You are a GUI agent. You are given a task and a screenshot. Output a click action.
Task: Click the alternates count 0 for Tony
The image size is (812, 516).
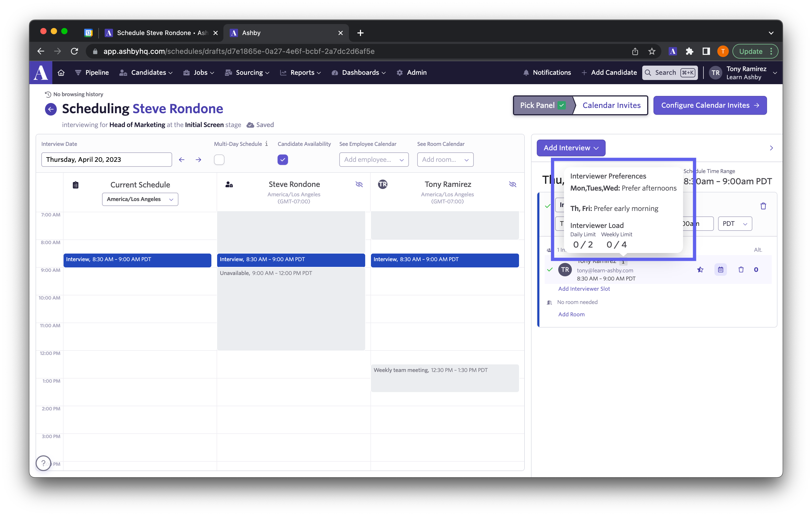pos(756,269)
